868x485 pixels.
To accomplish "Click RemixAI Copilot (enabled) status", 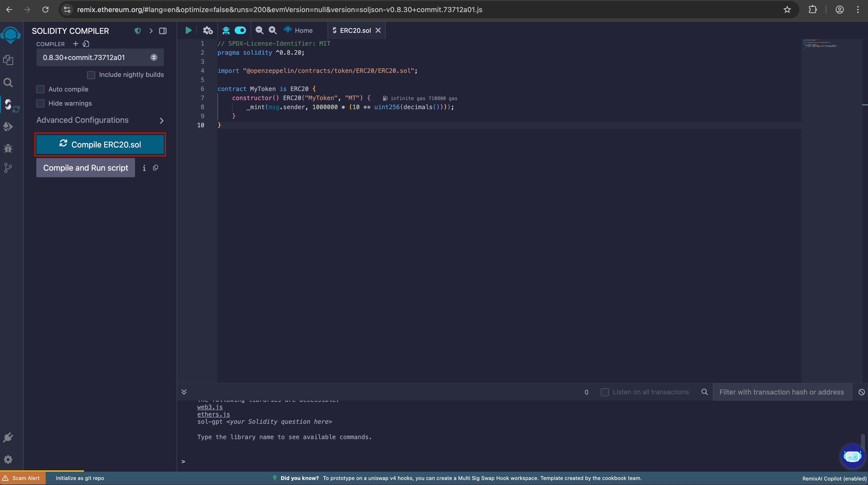I will pyautogui.click(x=834, y=478).
